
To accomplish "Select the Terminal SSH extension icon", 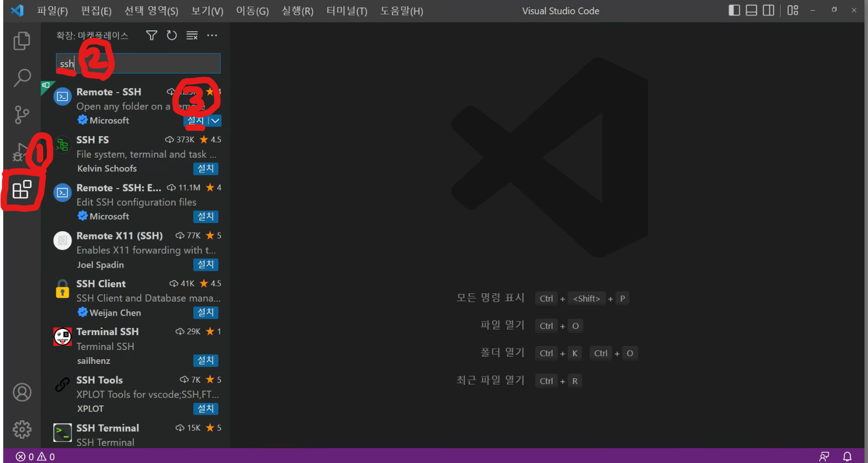I will click(63, 337).
